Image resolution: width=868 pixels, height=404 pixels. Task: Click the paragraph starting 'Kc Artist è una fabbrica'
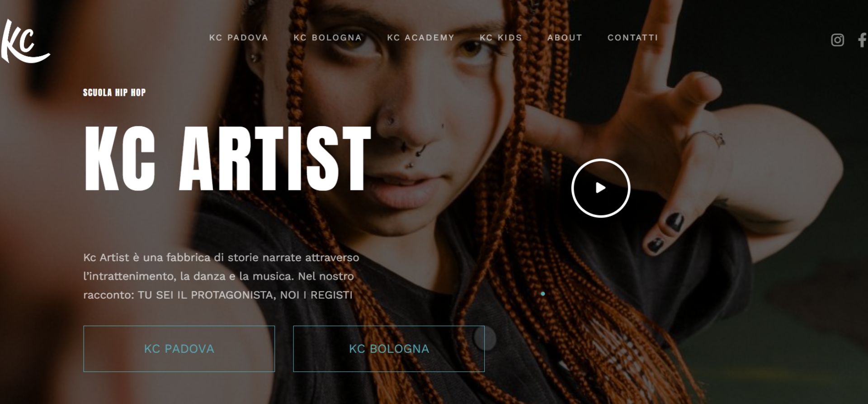click(x=221, y=276)
